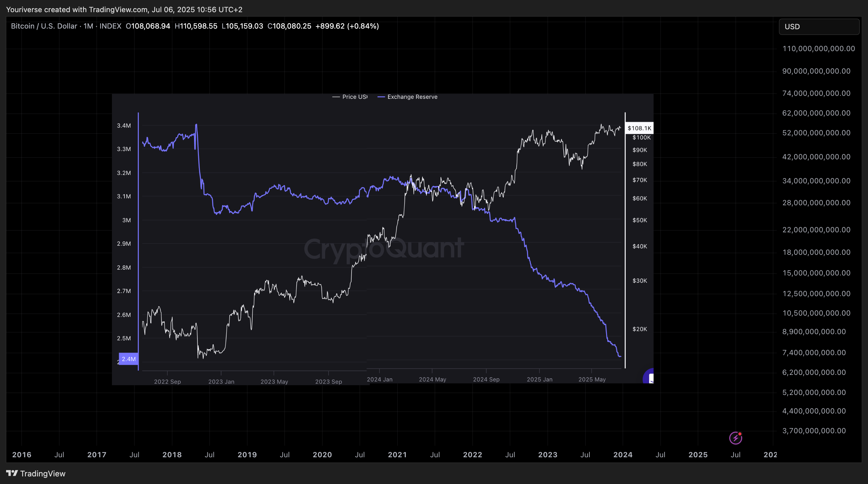Click the 2025 Jan date label
This screenshot has height=484, width=868.
tap(540, 379)
